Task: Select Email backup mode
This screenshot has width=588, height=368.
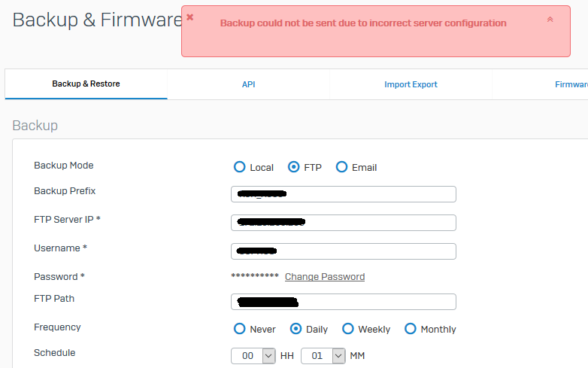Action: (342, 167)
